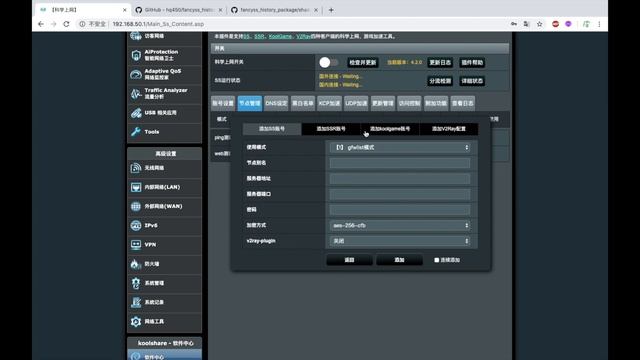Image resolution: width=640 pixels, height=360 pixels.
Task: Click the 添加 button in the dialog
Action: (399, 260)
